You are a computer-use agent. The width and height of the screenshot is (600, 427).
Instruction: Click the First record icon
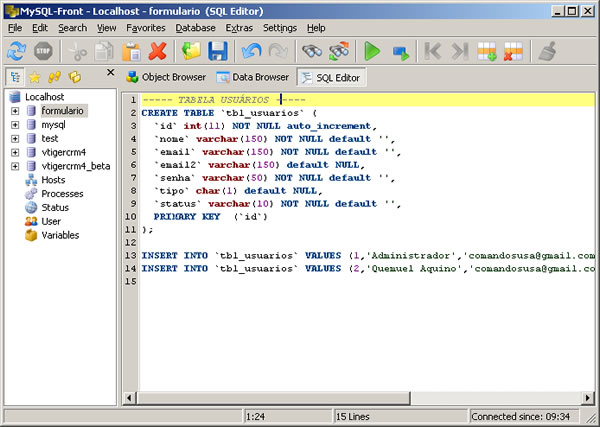point(432,51)
